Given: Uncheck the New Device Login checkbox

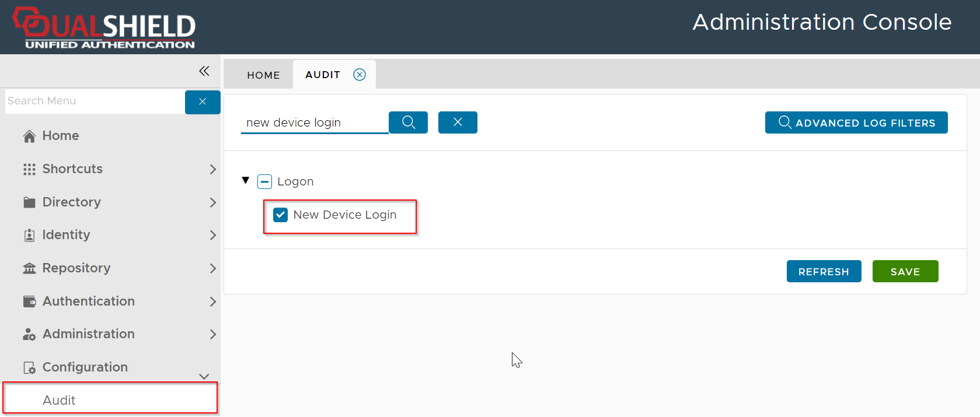Looking at the screenshot, I should click(281, 215).
